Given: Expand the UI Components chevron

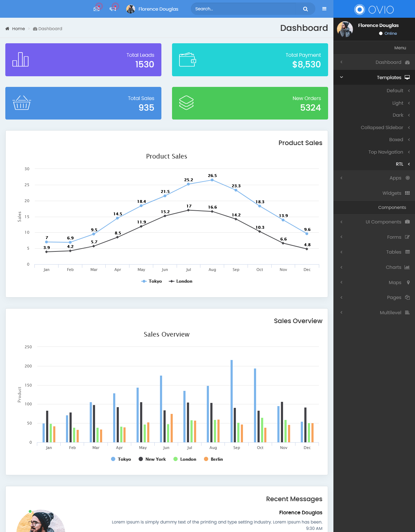Looking at the screenshot, I should point(342,222).
